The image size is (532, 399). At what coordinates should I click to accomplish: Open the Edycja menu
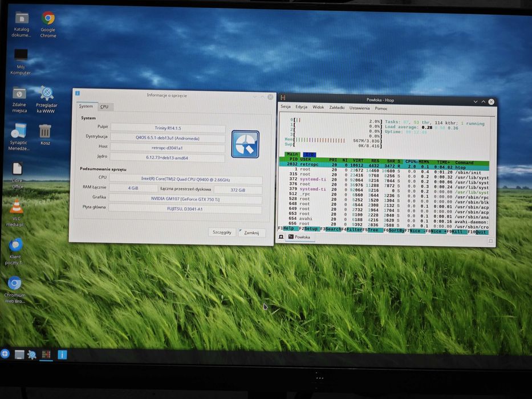click(x=301, y=107)
